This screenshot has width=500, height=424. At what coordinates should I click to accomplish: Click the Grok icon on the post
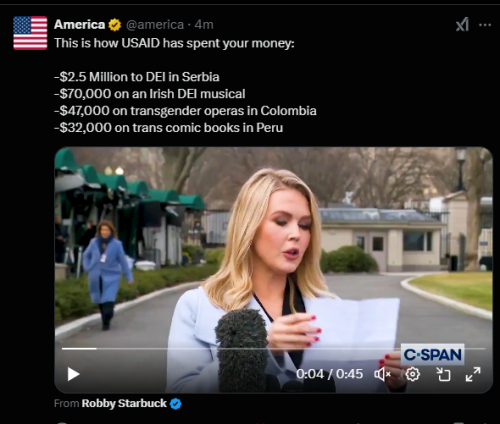point(462,24)
